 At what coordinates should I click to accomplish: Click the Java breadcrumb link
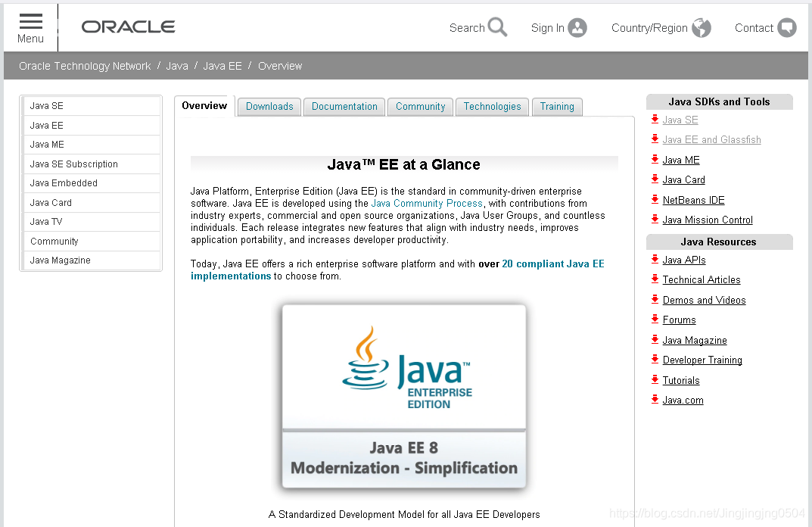pyautogui.click(x=177, y=66)
